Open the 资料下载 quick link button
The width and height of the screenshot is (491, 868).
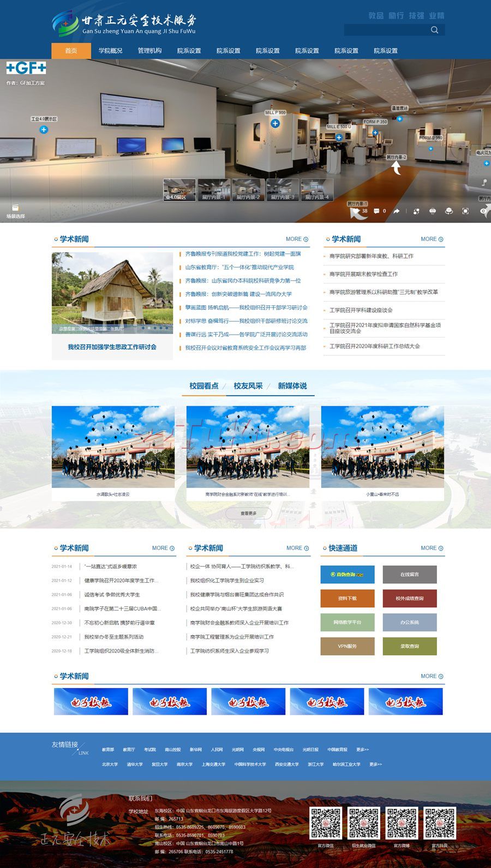point(348,598)
